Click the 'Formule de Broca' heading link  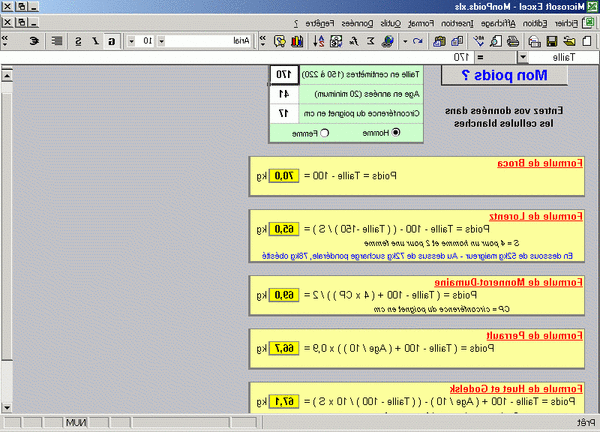[540, 163]
